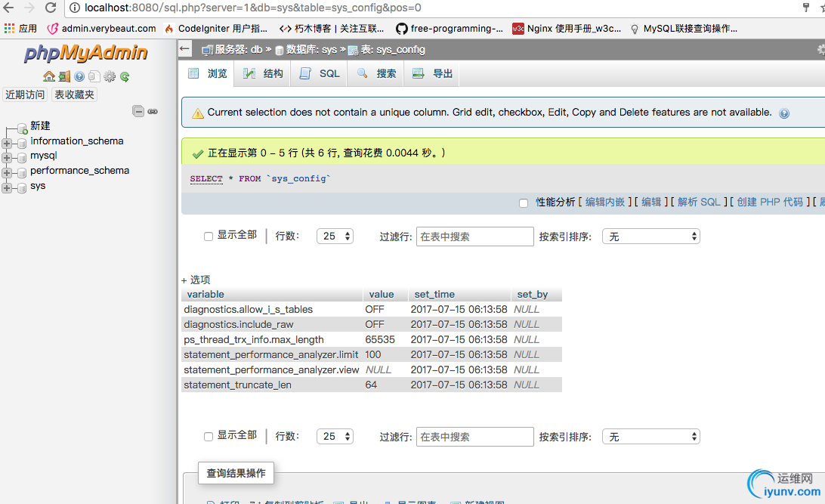Check the upper 显示全部 checkbox

tap(209, 237)
